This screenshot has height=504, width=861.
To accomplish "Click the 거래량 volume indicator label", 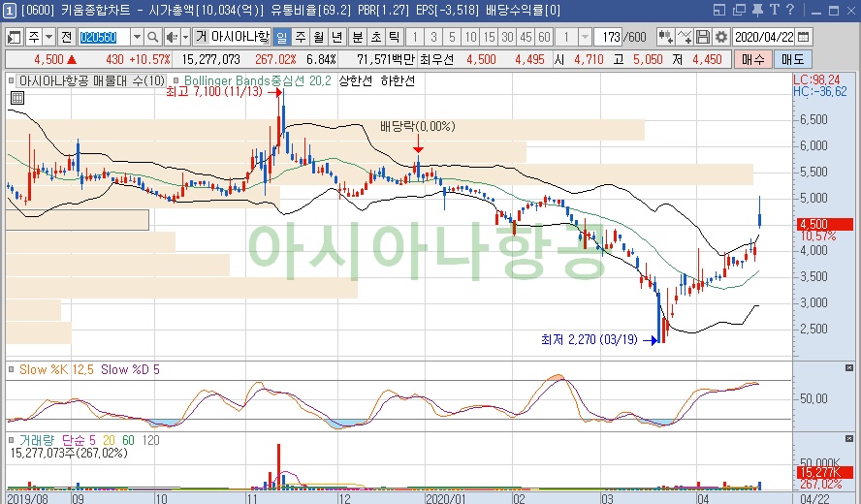I will 37,440.
